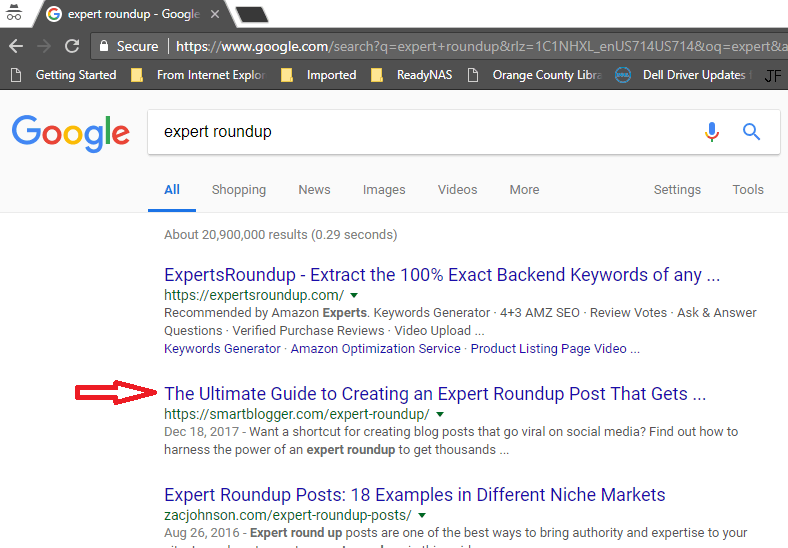Click the Amazon Optimization Service sitelink

click(x=375, y=348)
